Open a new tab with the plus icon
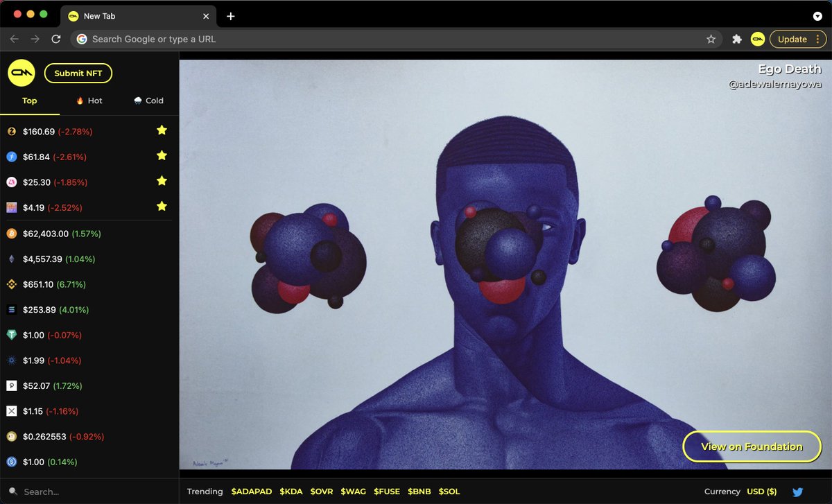The height and width of the screenshot is (504, 832). [231, 16]
